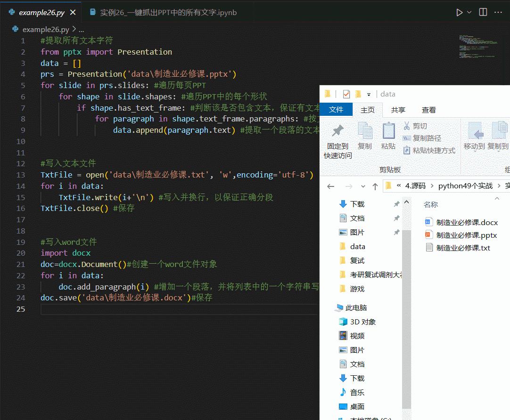Go forward in Explorer navigation
This screenshot has height=420, width=510.
click(349, 186)
